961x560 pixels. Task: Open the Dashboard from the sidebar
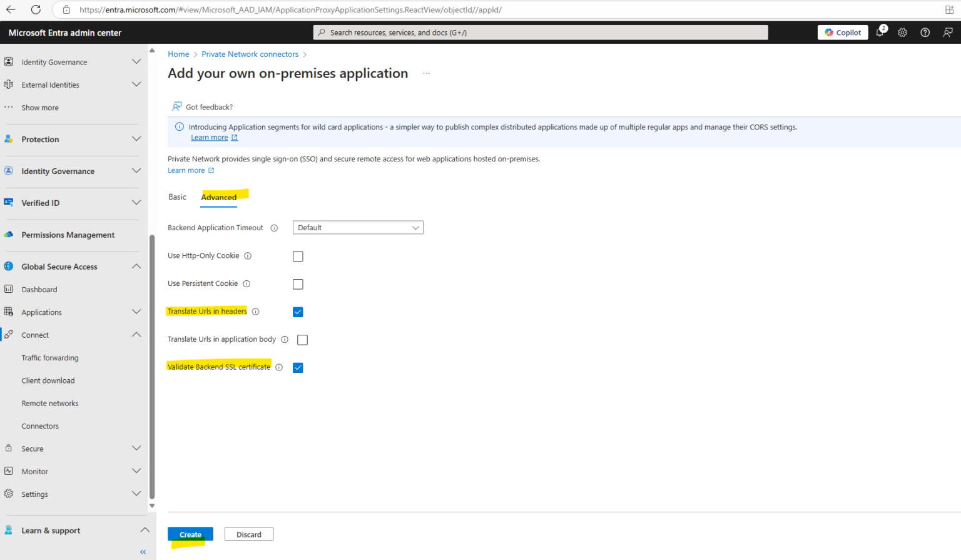click(39, 289)
